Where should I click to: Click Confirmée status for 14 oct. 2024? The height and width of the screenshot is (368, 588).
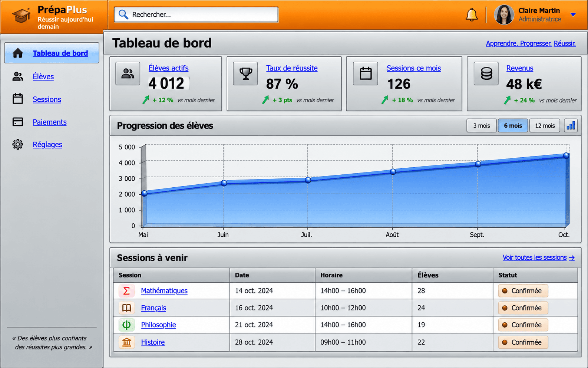click(523, 291)
